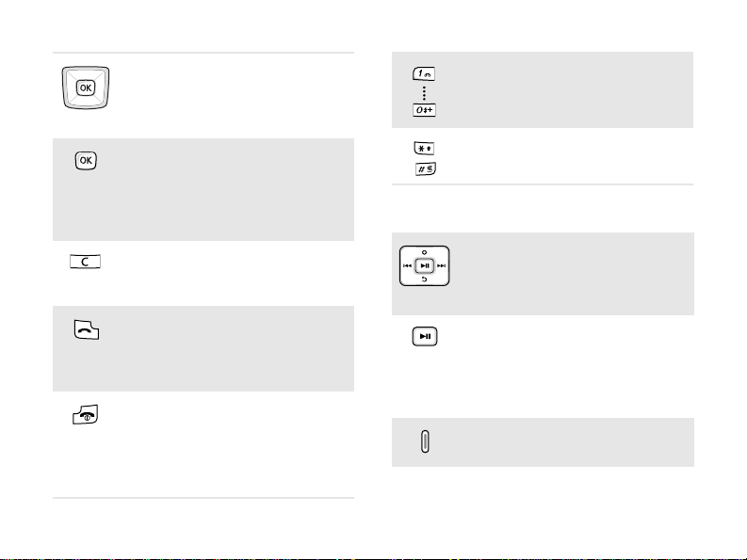Click the up segment of four-way navigation key
Viewport: 747px width, 560px height.
(86, 73)
